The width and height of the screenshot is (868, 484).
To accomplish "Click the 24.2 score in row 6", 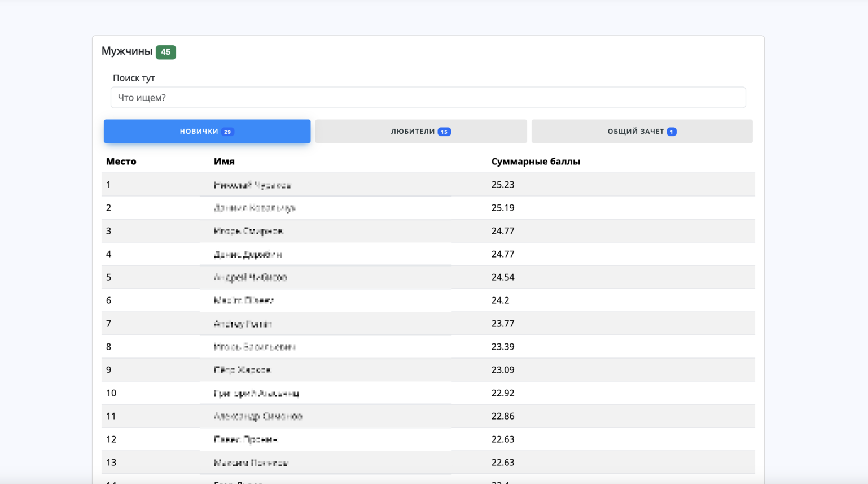I will tap(500, 300).
